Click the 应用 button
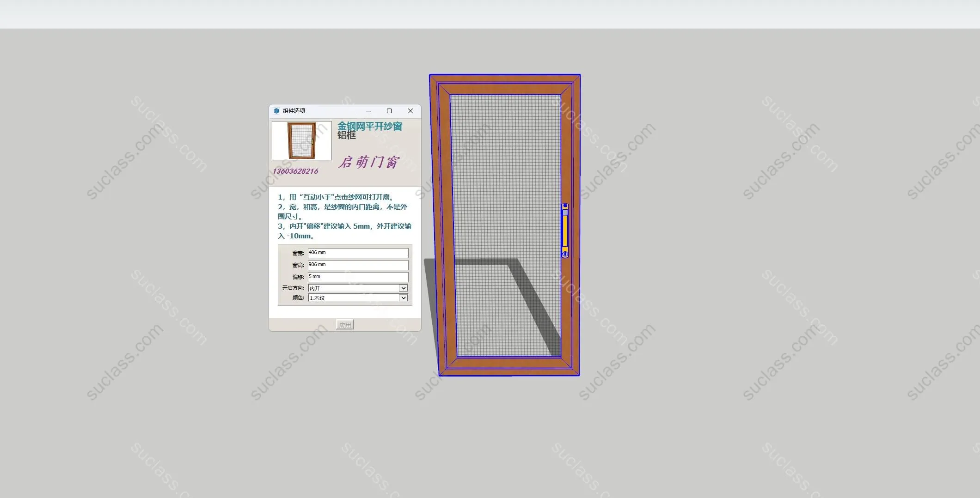 (345, 325)
